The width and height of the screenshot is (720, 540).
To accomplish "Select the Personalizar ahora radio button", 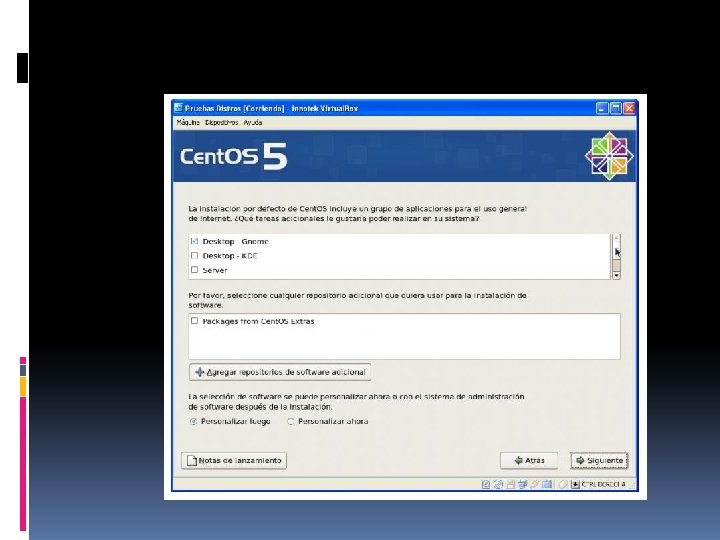I will [x=290, y=421].
